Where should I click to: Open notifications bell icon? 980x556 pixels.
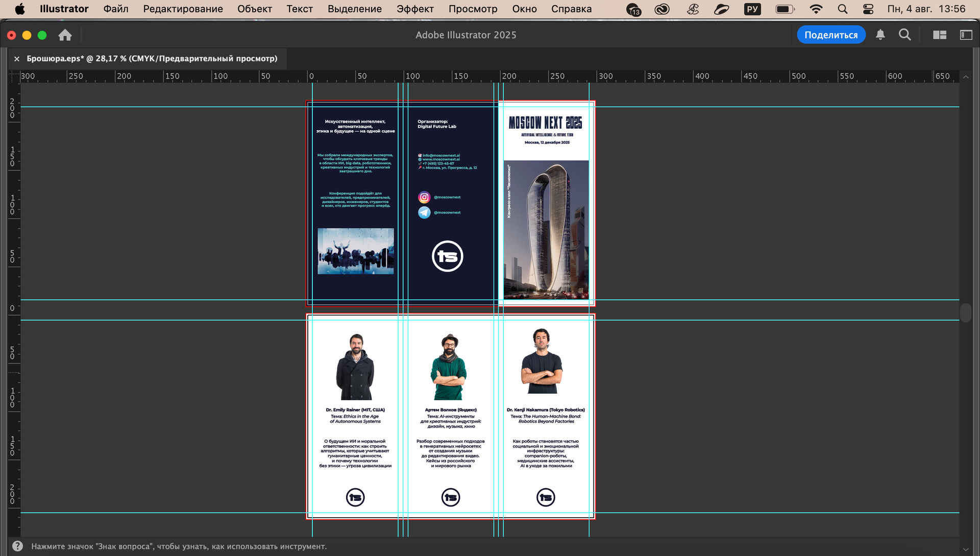coord(880,35)
